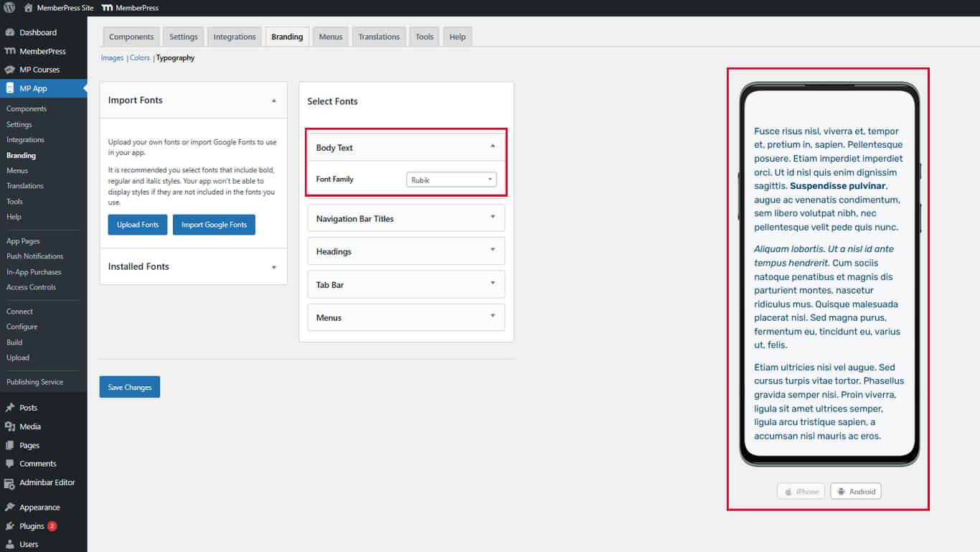Open Comments from the sidebar
Viewport: 980px width, 552px height.
(37, 464)
